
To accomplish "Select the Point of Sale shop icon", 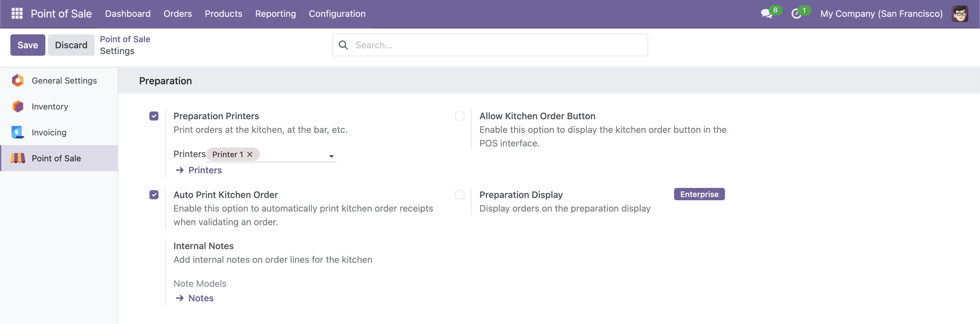I will tap(17, 158).
